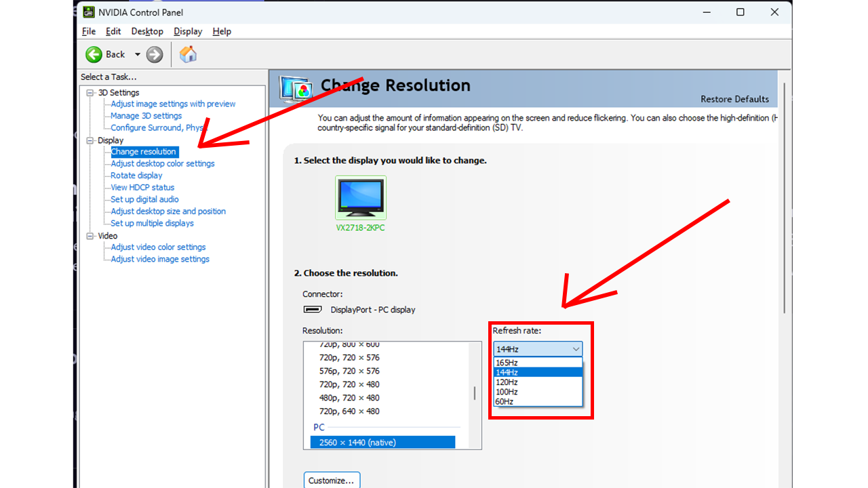Open Adjust desktop size and position
Image resolution: width=868 pixels, height=488 pixels.
pyautogui.click(x=168, y=211)
